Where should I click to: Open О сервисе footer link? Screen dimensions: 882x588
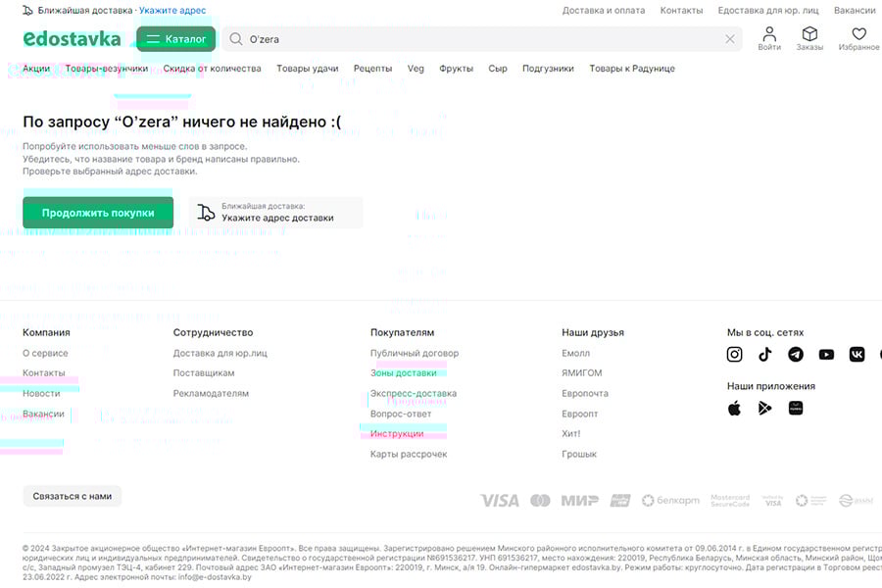pyautogui.click(x=45, y=353)
